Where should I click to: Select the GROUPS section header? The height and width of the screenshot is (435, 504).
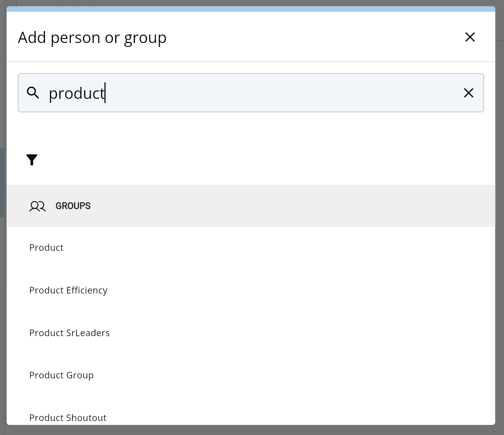tap(251, 206)
